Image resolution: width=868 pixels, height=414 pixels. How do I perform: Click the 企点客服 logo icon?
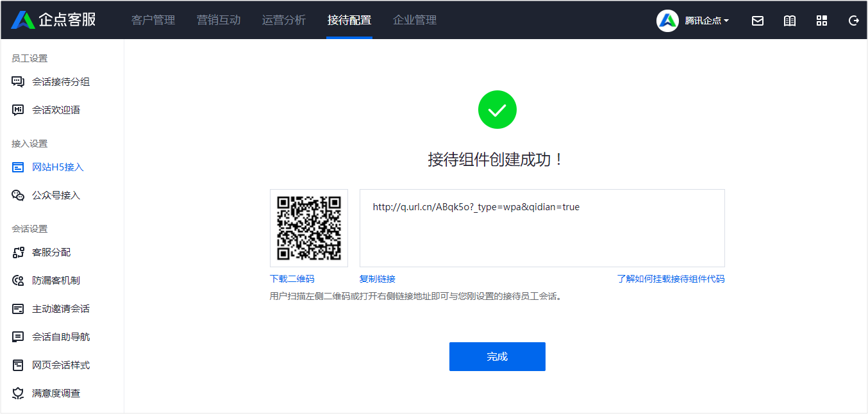point(23,20)
